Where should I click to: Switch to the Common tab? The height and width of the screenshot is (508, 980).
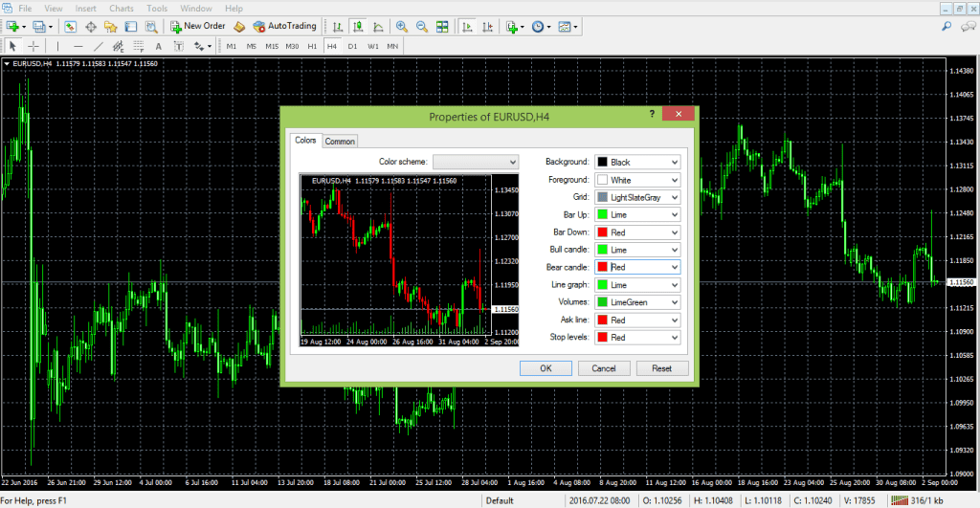point(340,142)
